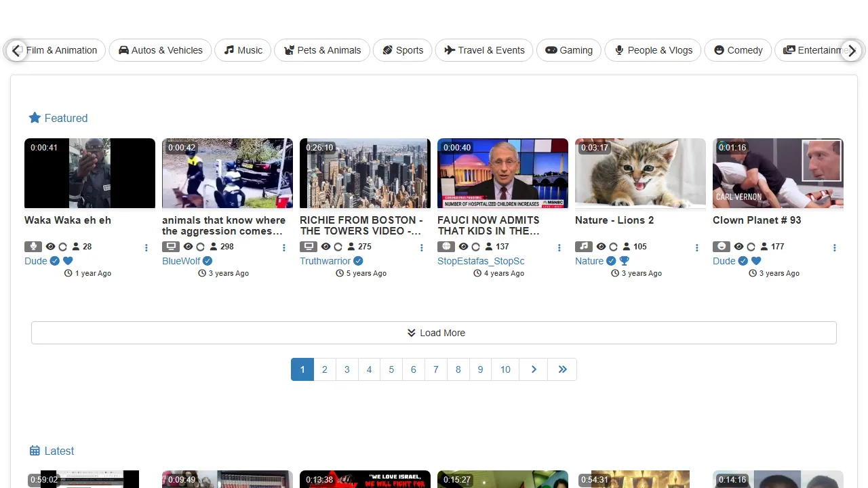Select the Music category pill
Viewport: 868px width, 488px height.
pyautogui.click(x=242, y=50)
